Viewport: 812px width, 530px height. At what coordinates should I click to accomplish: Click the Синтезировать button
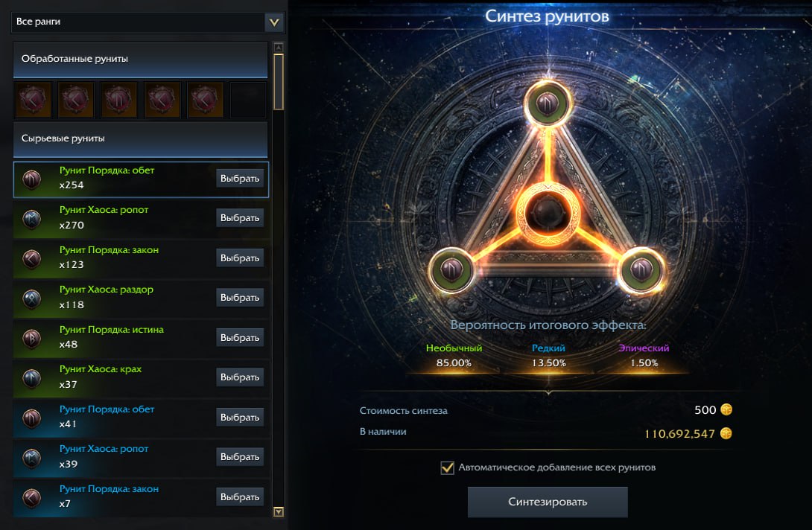coord(548,502)
